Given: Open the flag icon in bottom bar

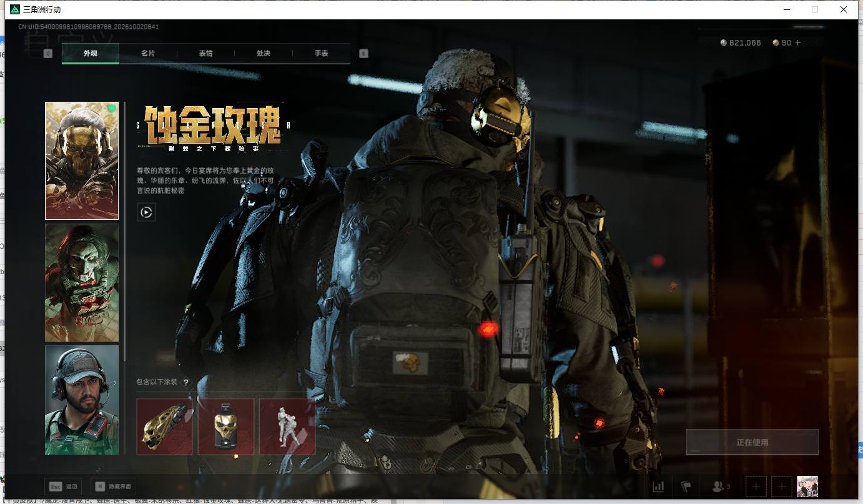Looking at the screenshot, I should click(x=686, y=487).
